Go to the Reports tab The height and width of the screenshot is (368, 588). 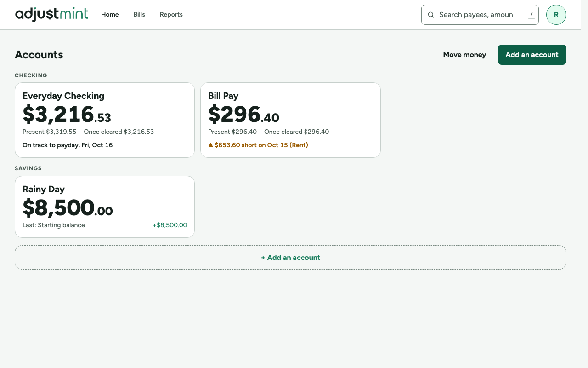[x=171, y=15]
